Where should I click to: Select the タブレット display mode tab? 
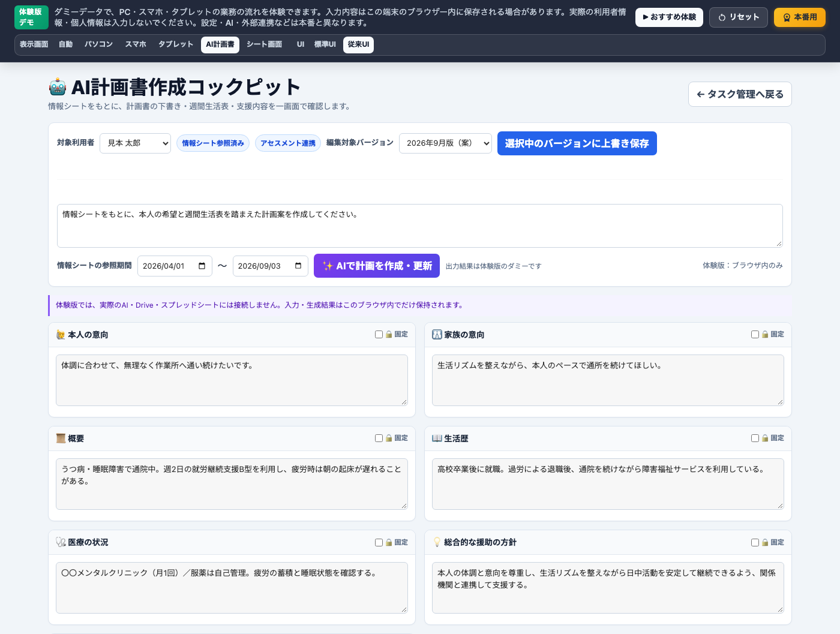tap(176, 45)
